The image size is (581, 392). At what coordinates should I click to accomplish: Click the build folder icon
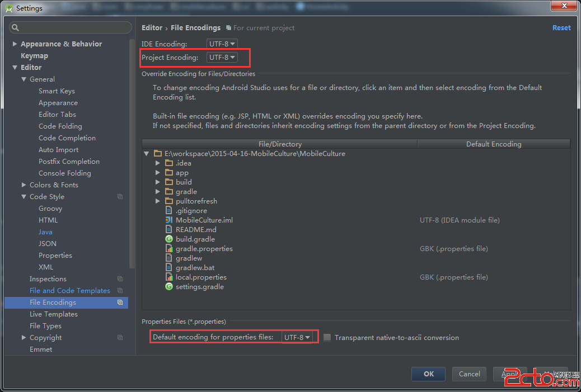coord(169,182)
